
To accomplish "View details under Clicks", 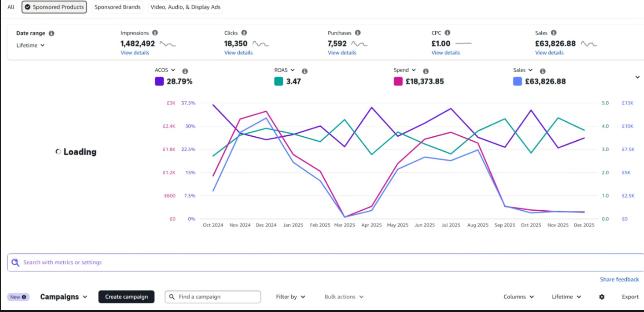I will 238,53.
